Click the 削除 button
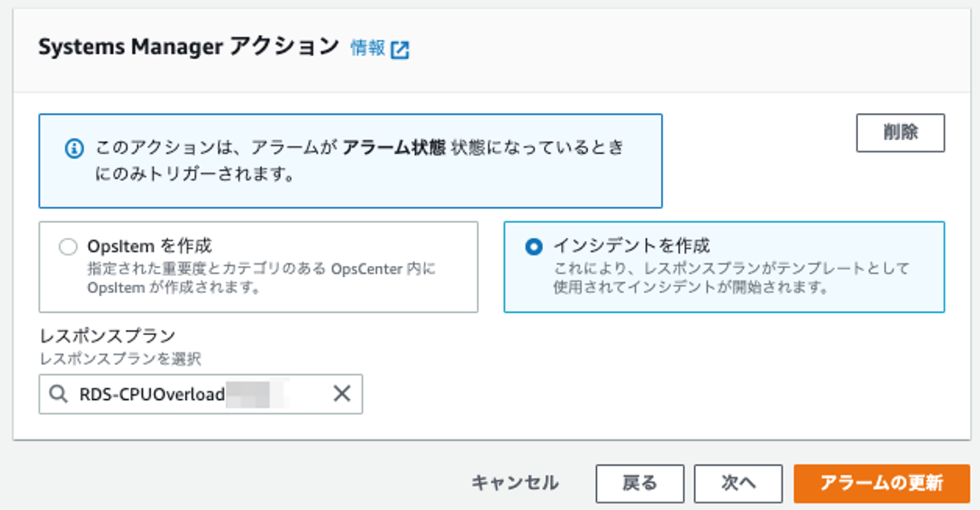The image size is (980, 510). pyautogui.click(x=900, y=133)
